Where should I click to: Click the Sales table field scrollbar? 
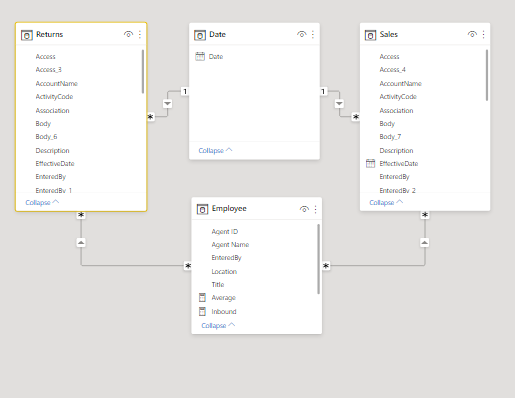(487, 75)
